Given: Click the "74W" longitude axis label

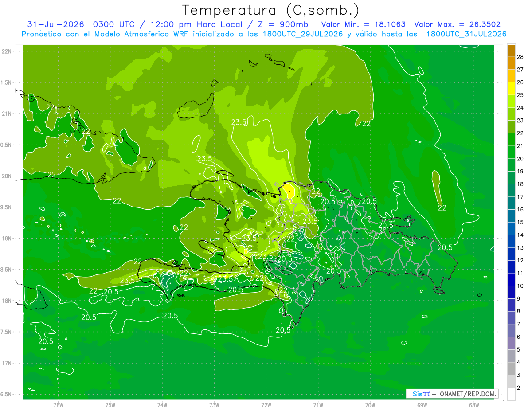Looking at the screenshot, I should (x=162, y=405).
